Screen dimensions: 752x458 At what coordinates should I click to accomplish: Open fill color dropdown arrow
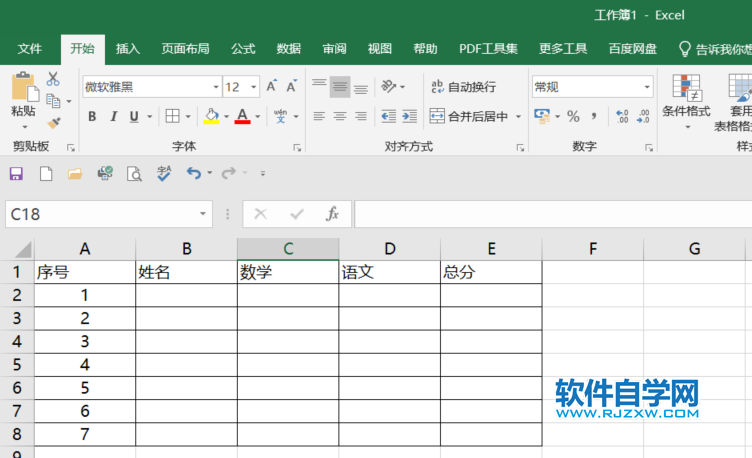[x=226, y=117]
